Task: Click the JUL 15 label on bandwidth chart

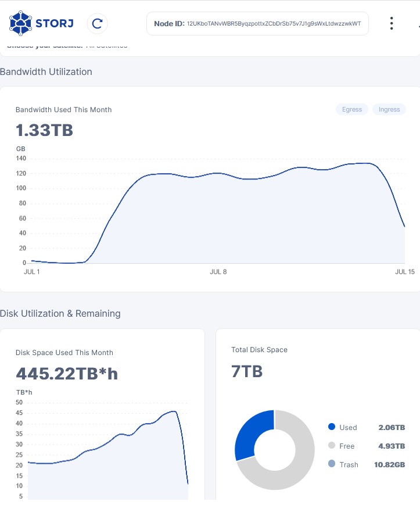Action: [404, 272]
